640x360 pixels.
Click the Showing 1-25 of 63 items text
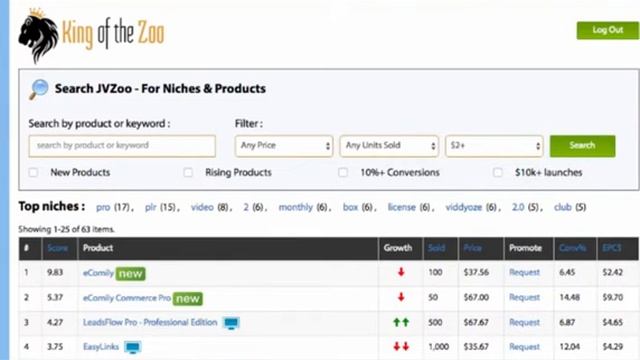(67, 229)
